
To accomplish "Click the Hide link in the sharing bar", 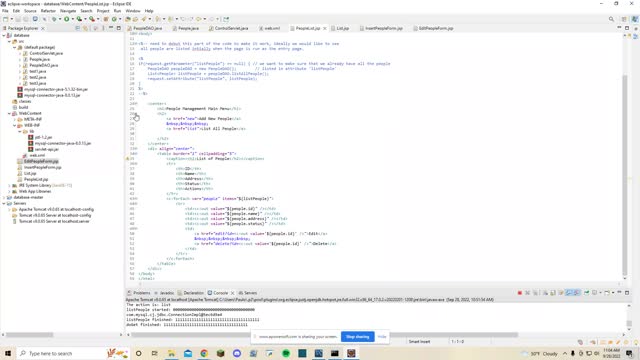I will pyautogui.click(x=382, y=337).
